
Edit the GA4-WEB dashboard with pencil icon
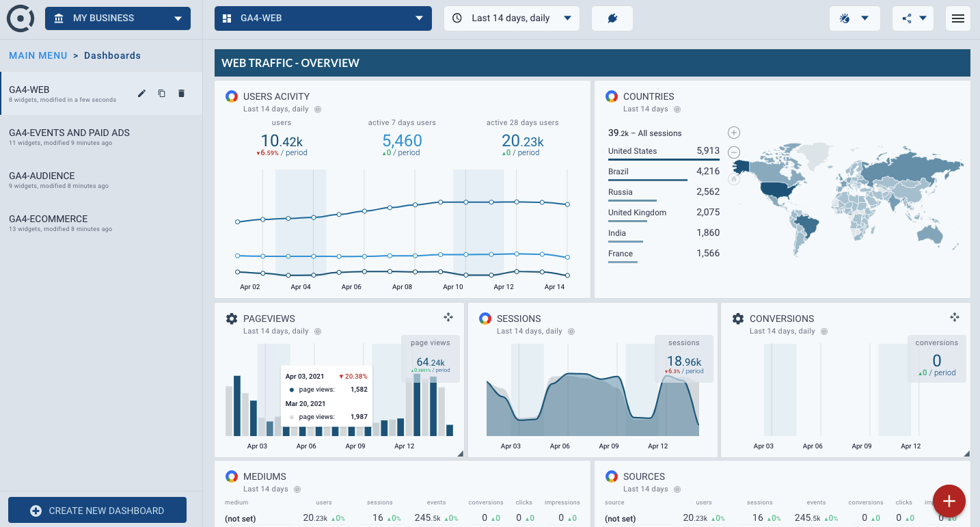click(141, 94)
